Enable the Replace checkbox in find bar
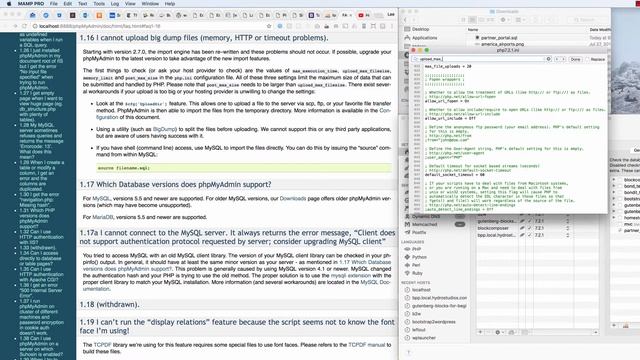The width and height of the screenshot is (640, 360). 587,59
